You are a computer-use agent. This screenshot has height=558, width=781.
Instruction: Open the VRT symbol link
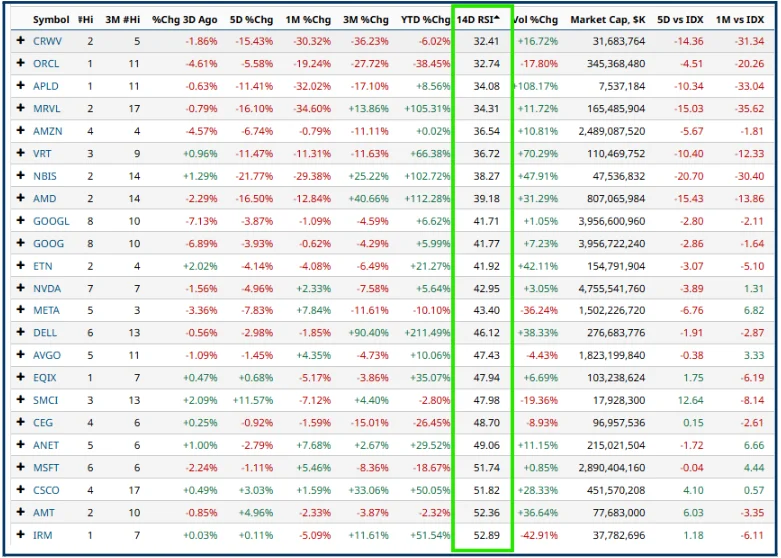42,153
